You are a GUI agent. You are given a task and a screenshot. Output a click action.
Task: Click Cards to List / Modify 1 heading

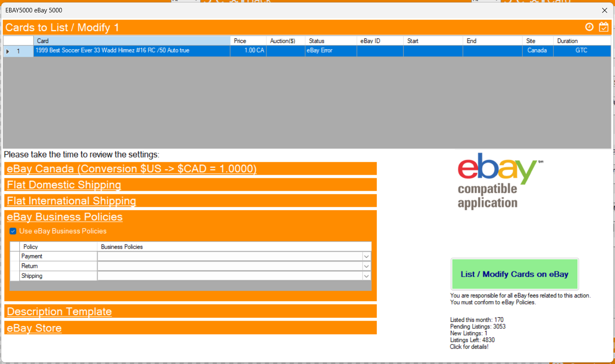[x=62, y=28]
